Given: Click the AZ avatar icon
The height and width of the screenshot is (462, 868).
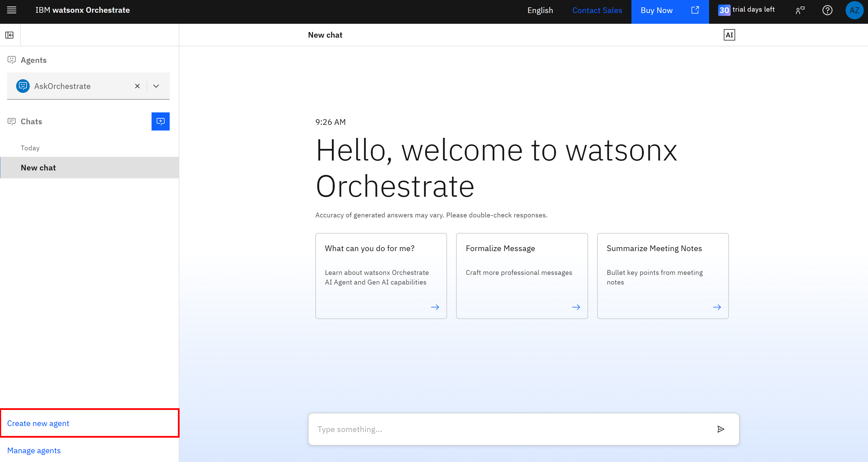Looking at the screenshot, I should pyautogui.click(x=854, y=10).
